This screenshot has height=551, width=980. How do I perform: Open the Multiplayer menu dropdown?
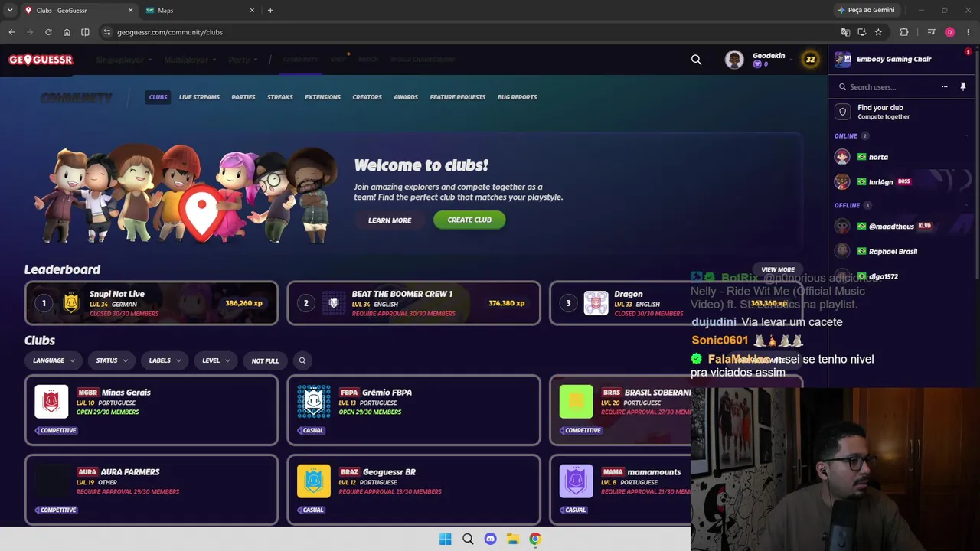point(190,60)
